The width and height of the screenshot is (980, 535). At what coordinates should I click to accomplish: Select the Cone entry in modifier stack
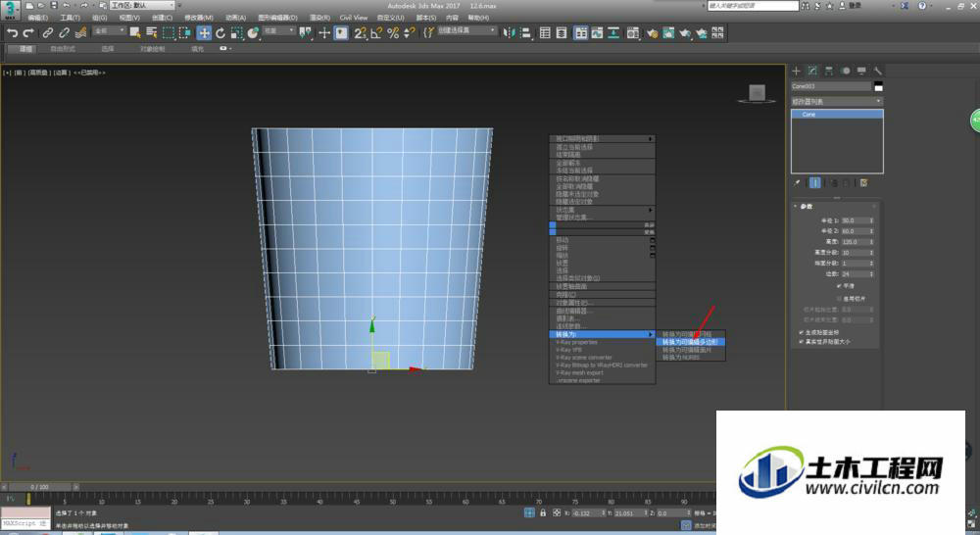click(x=837, y=115)
